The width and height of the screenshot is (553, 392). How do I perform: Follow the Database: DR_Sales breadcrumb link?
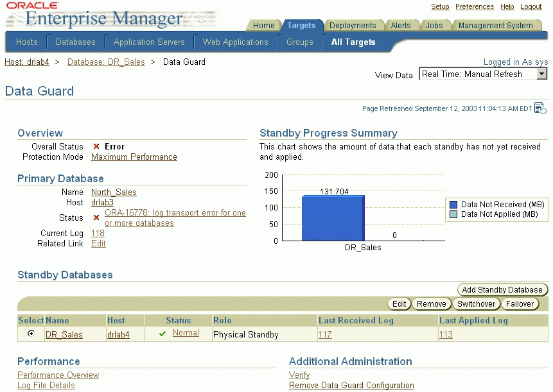pyautogui.click(x=106, y=62)
